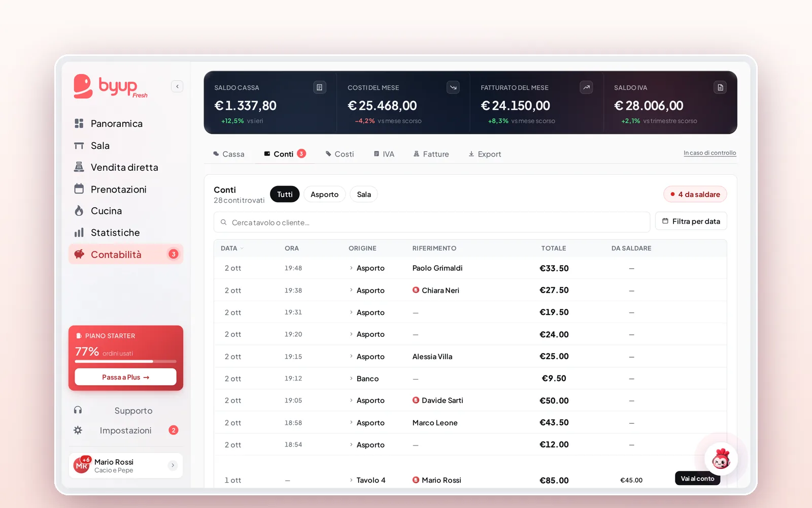812x508 pixels.
Task: Click the upward trend icon in Fatturato del Mese
Action: [586, 87]
